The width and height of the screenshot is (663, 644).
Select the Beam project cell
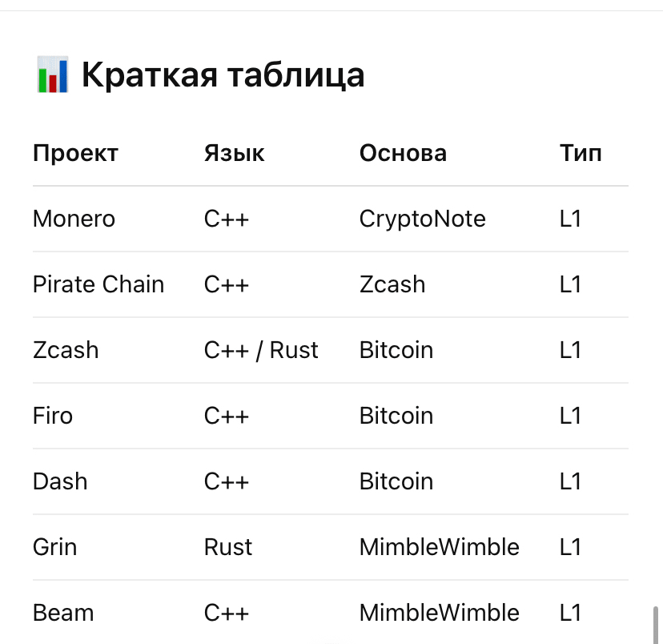[63, 613]
